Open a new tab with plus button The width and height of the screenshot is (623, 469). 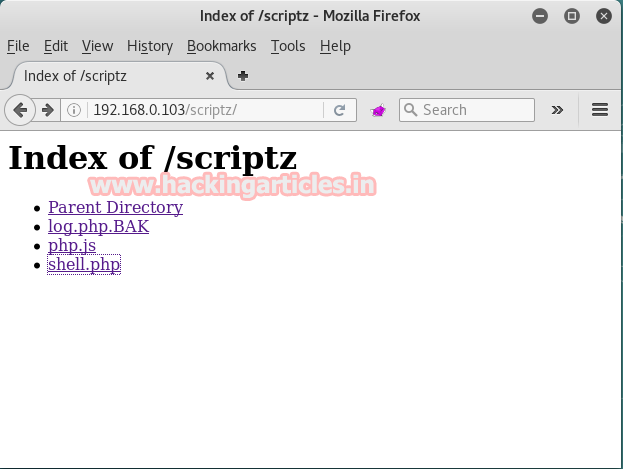tap(243, 76)
